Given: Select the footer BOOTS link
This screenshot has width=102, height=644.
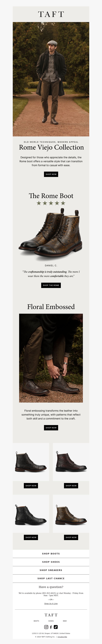Looking at the screenshot, I should (36, 621).
